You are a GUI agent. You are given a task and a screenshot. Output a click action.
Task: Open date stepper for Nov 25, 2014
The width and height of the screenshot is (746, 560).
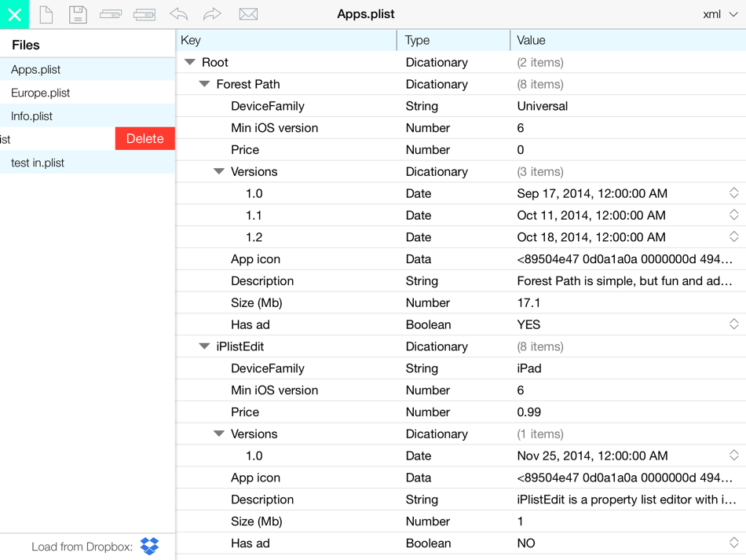pyautogui.click(x=733, y=456)
